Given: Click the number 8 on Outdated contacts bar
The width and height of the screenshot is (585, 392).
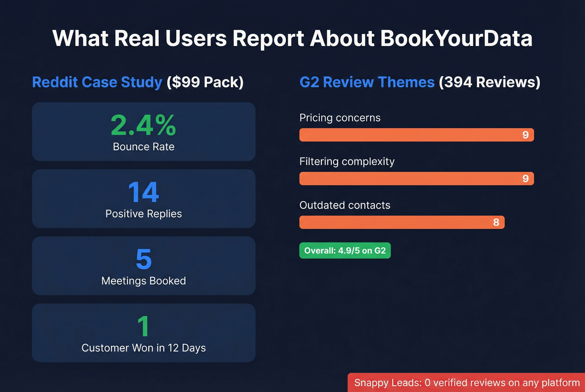Looking at the screenshot, I should [496, 222].
